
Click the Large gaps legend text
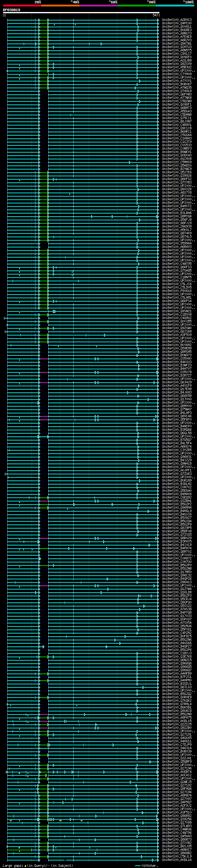(x=13, y=865)
